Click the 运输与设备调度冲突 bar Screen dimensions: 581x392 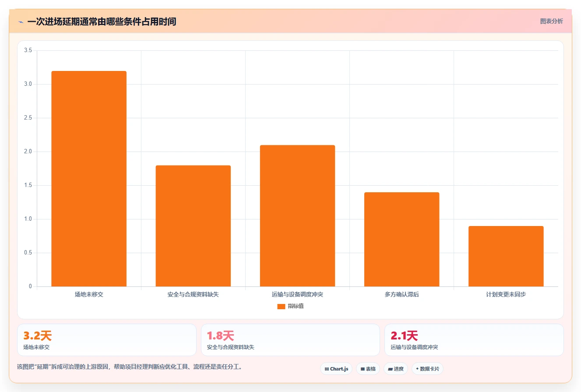click(x=297, y=216)
